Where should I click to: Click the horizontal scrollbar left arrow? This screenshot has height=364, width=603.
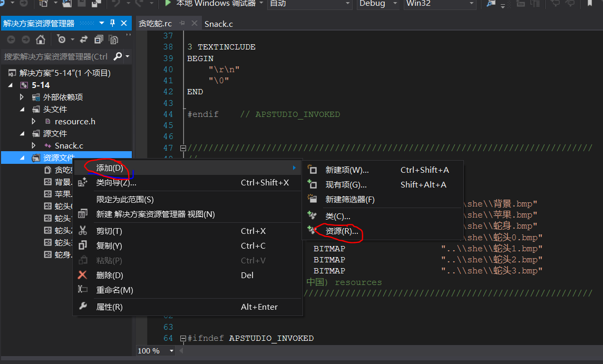tap(181, 350)
